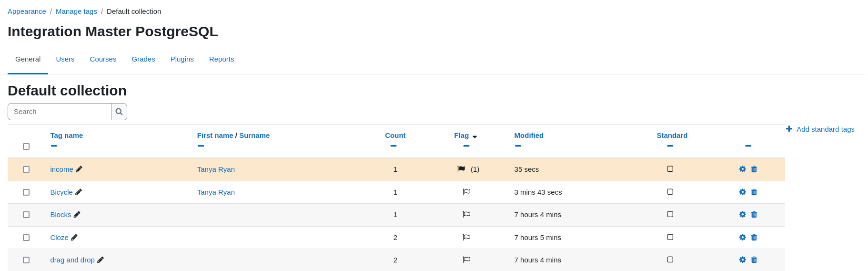Select the drag and drop row checkbox

tap(26, 260)
